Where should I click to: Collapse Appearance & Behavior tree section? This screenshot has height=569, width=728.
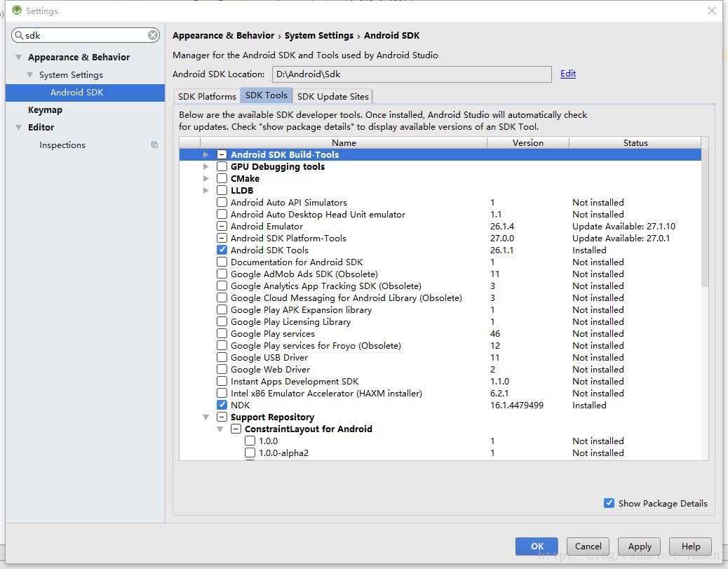pos(18,57)
